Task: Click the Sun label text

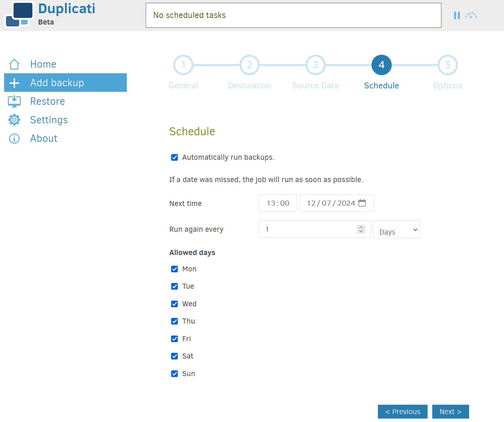Action: tap(189, 374)
